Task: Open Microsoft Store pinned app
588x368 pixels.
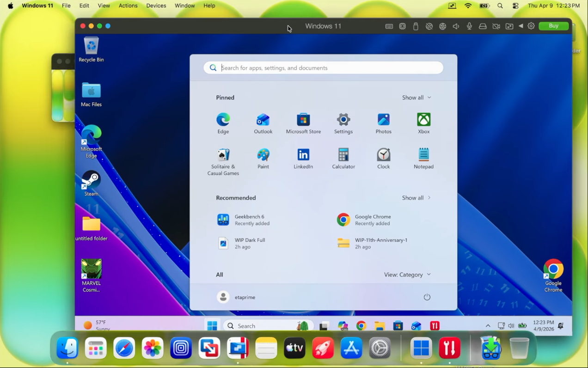Action: (303, 123)
